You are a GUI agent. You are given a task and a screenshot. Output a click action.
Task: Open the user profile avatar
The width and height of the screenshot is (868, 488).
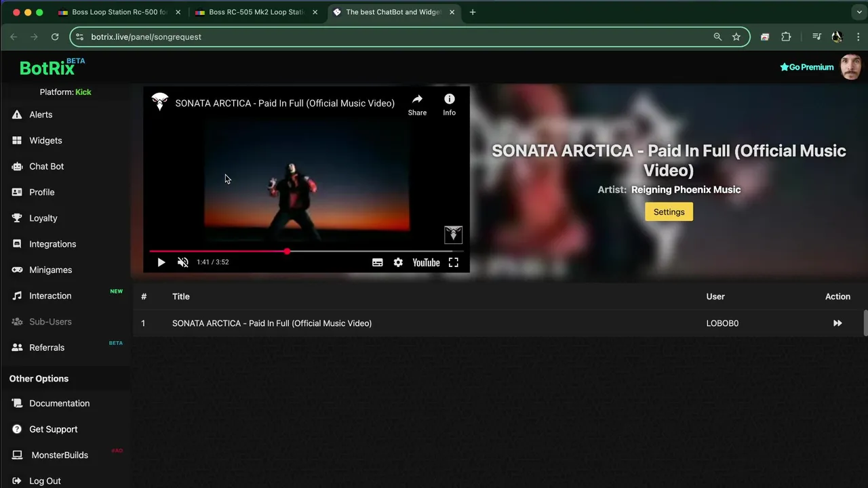tap(851, 67)
